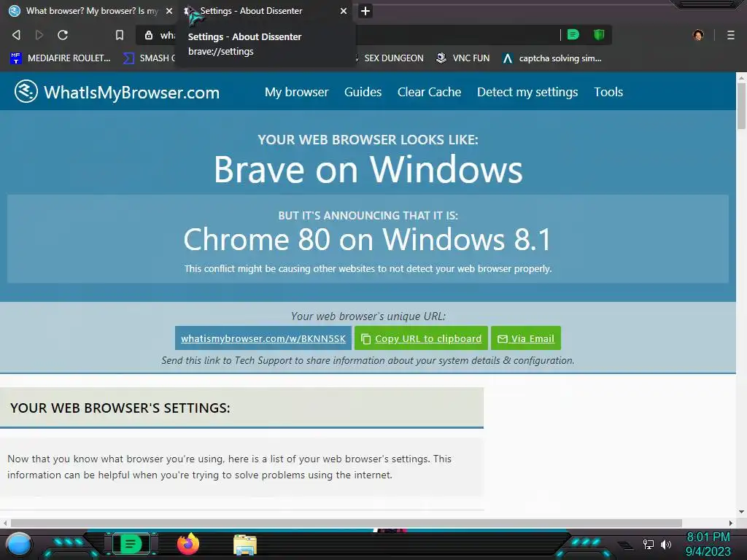Click the horizontal scroll-left arrow
This screenshot has width=747, height=560.
click(x=5, y=522)
